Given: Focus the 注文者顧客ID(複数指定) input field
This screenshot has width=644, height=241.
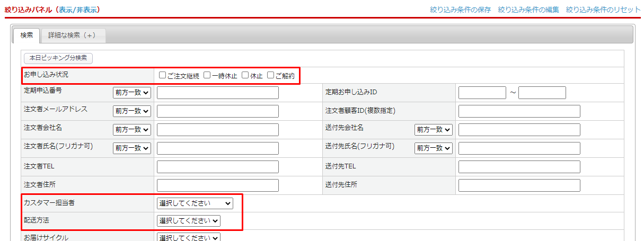Looking at the screenshot, I should tap(519, 111).
